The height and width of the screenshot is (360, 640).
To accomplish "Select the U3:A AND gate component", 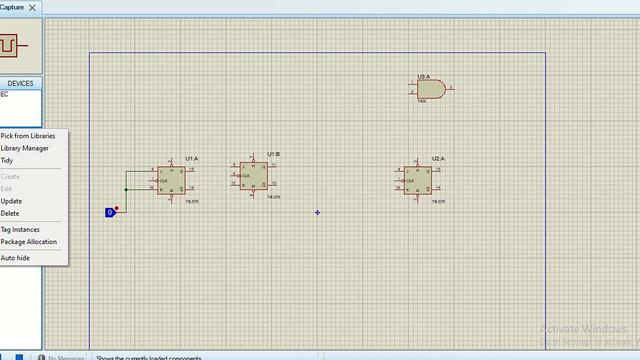I will click(431, 89).
